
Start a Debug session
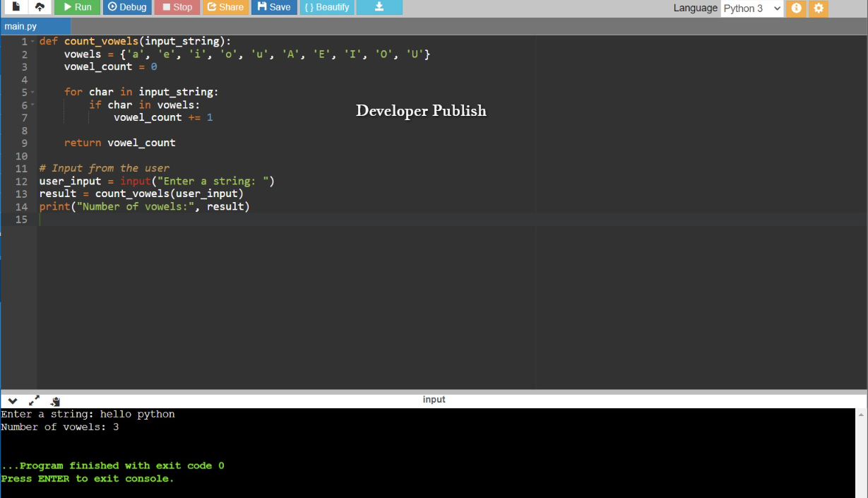pyautogui.click(x=127, y=7)
